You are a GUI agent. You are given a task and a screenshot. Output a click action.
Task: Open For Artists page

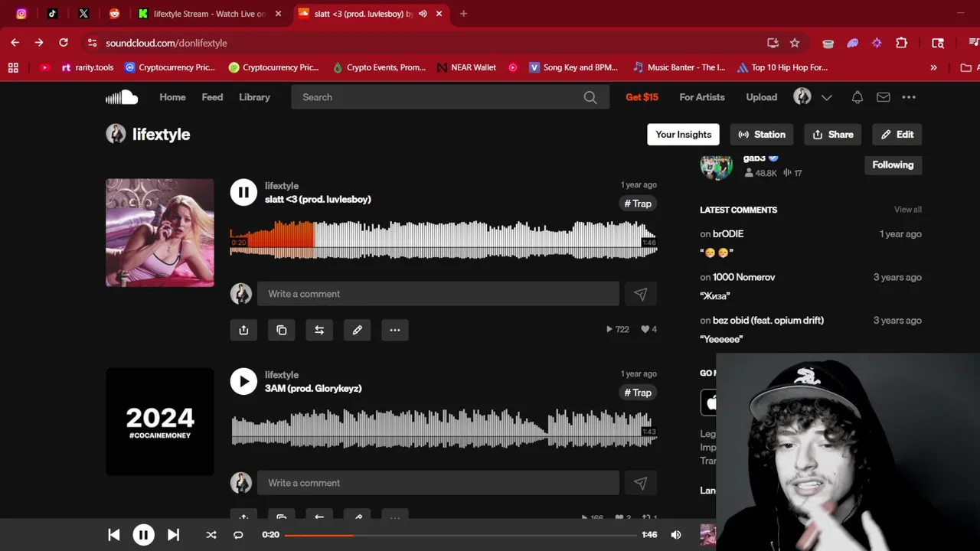(702, 97)
